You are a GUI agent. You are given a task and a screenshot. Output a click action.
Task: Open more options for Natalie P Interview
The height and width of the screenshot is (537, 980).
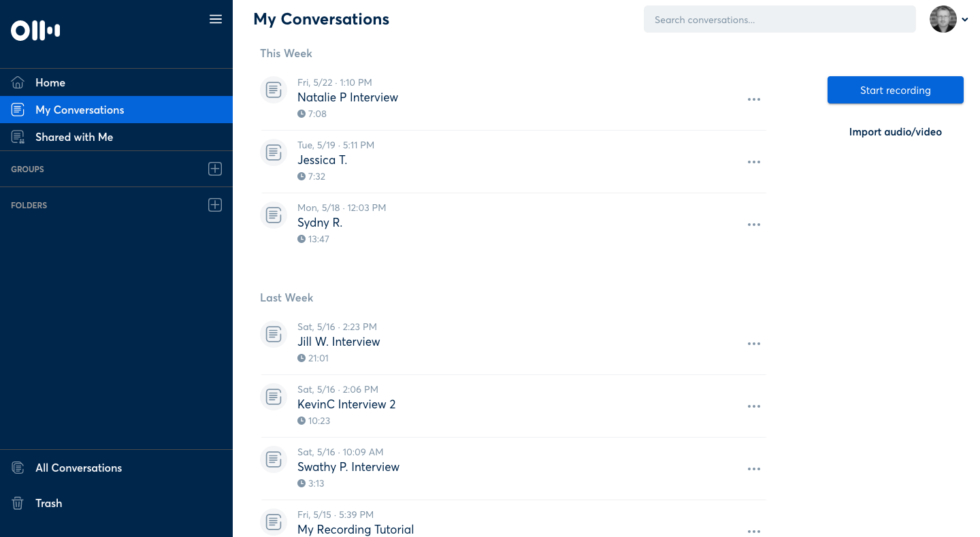pos(753,99)
